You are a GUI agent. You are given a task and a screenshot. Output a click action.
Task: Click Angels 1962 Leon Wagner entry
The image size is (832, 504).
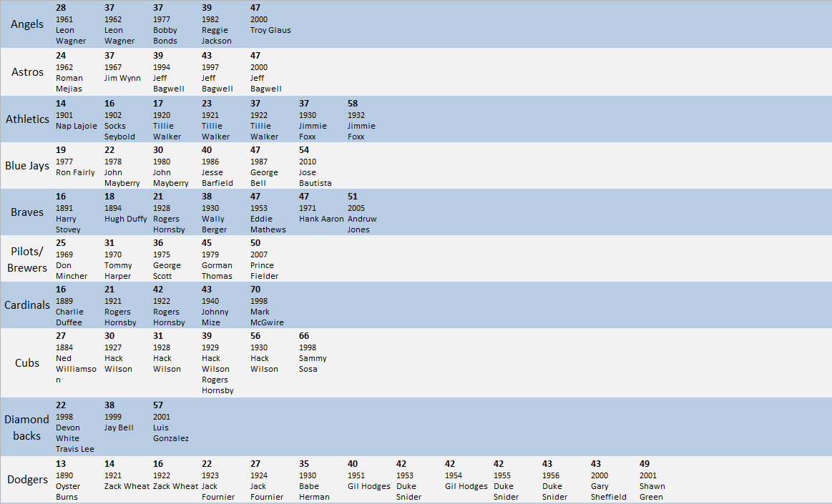coord(119,24)
